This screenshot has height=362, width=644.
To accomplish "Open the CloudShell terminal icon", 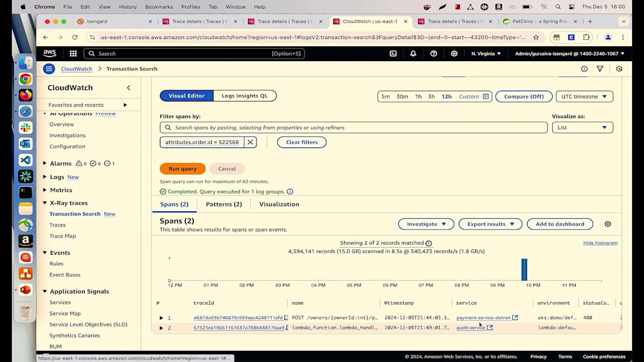I will (x=393, y=54).
